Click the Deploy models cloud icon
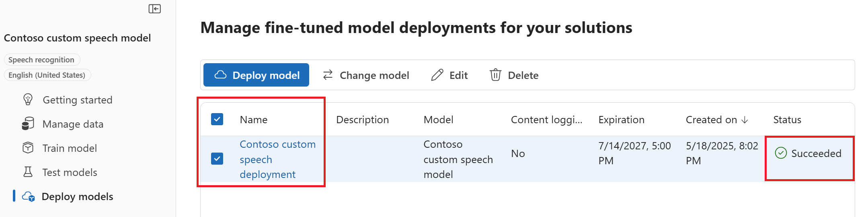This screenshot has height=217, width=868. click(28, 196)
